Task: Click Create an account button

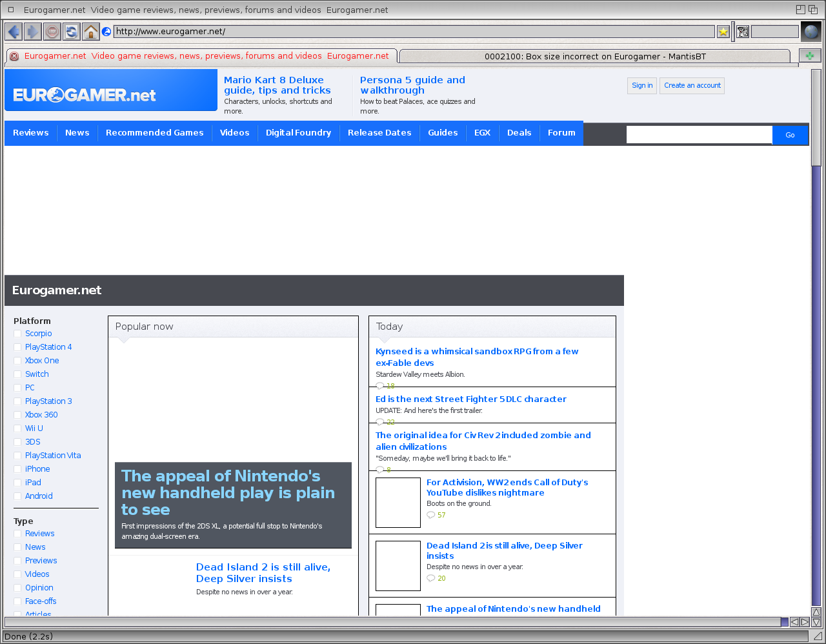Action: (692, 86)
